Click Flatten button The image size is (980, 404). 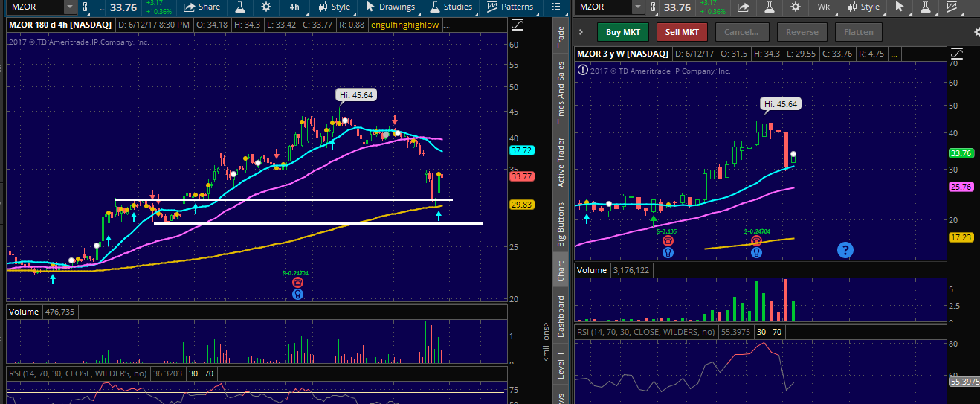[859, 32]
